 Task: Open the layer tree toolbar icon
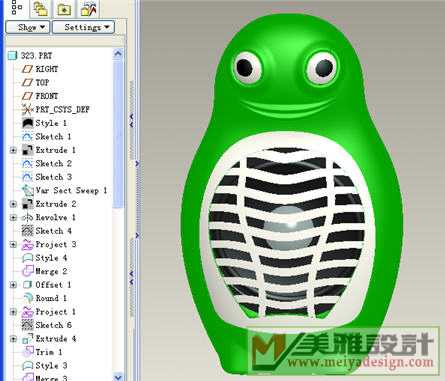[x=41, y=9]
